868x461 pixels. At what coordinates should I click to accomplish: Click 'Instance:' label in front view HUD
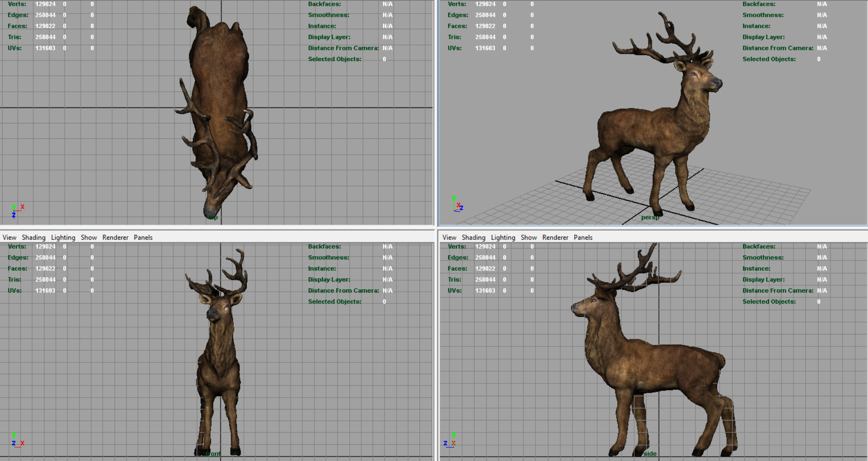point(322,268)
